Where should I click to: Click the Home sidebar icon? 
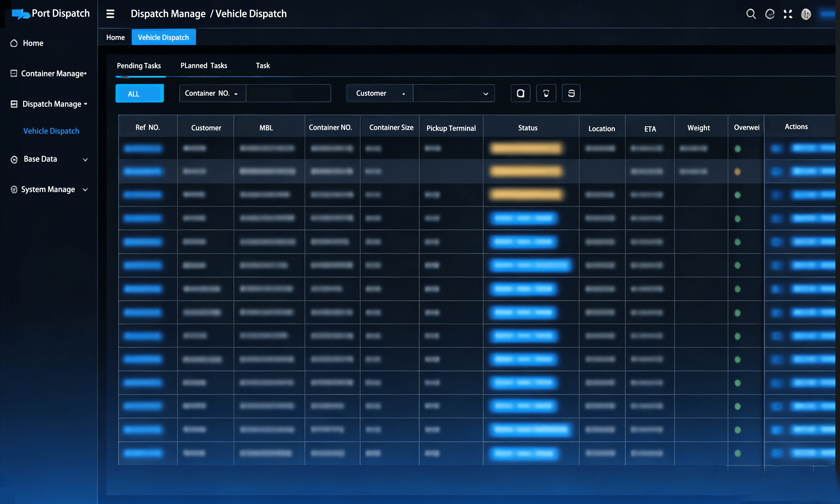(14, 43)
